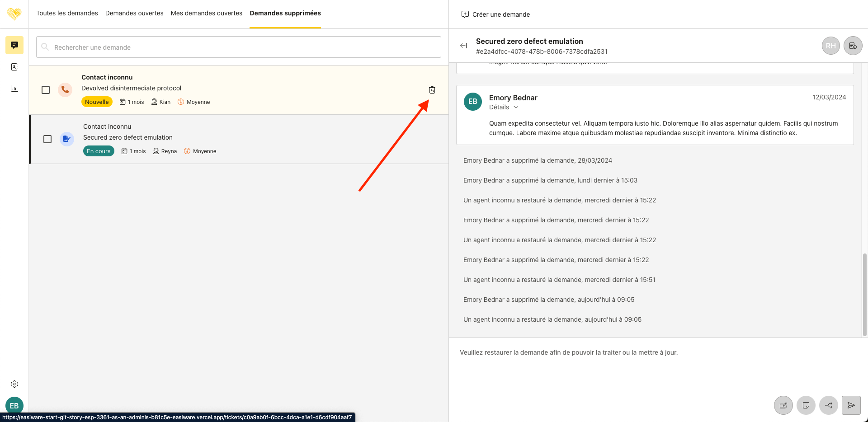Click the internal note icon button

[806, 405]
